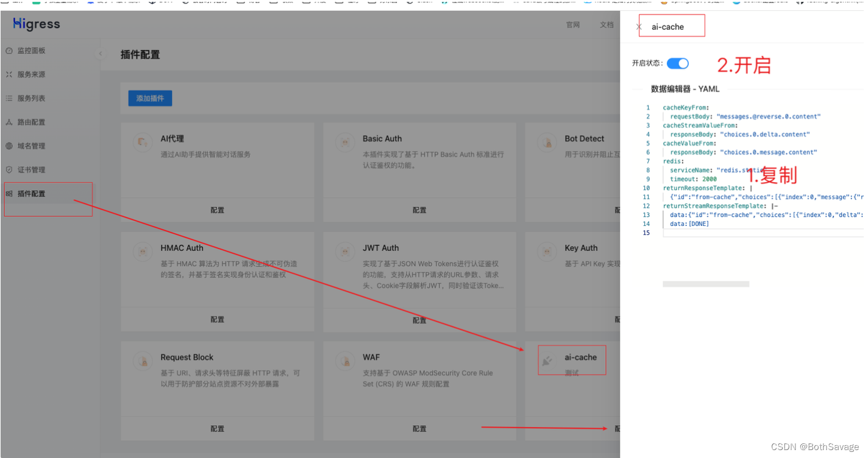Click the Basic Auth plugin icon
The width and height of the screenshot is (868, 458).
[x=345, y=143]
